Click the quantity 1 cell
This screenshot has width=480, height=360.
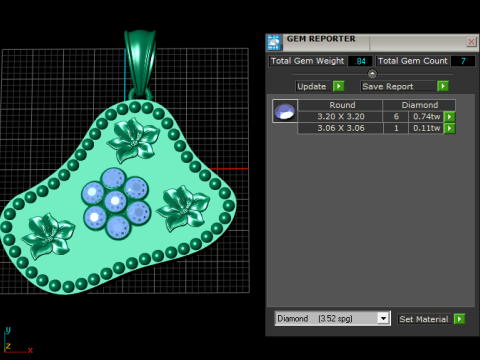(396, 128)
